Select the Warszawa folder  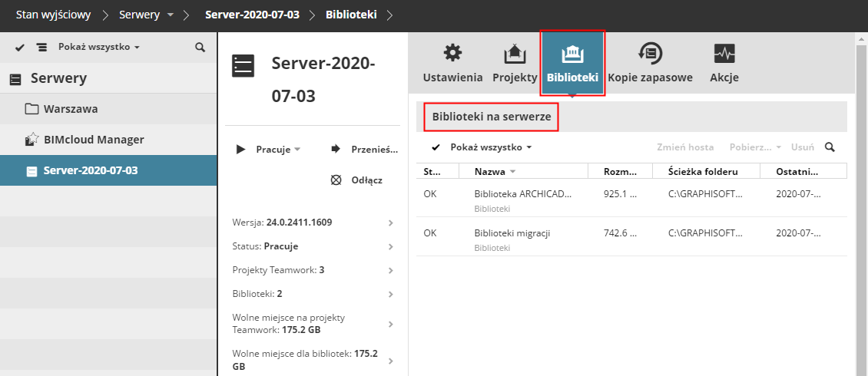click(108, 109)
